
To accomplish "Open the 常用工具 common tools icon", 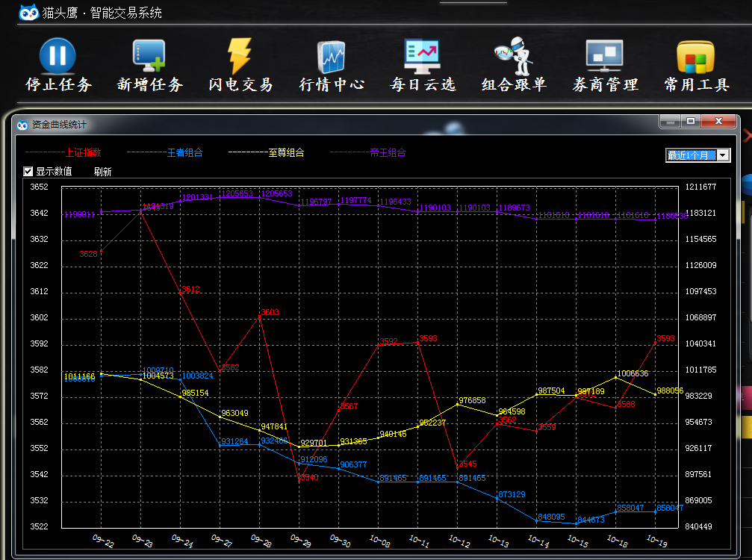I will [696, 56].
